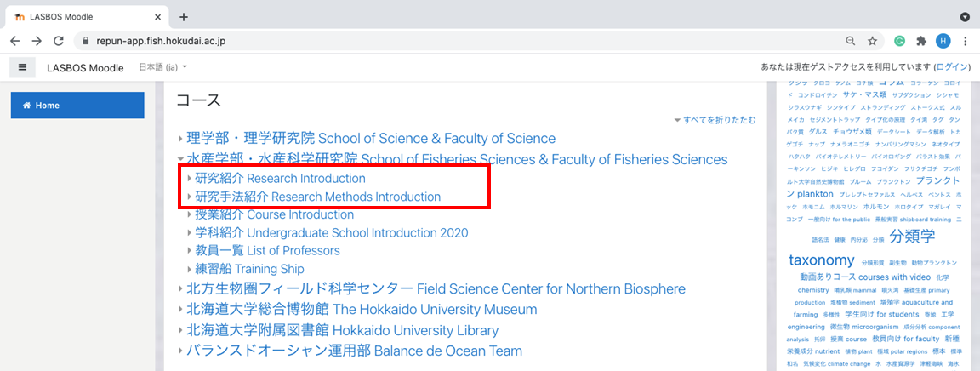Open Hokkaido University Library link
The image size is (980, 371).
tap(343, 330)
